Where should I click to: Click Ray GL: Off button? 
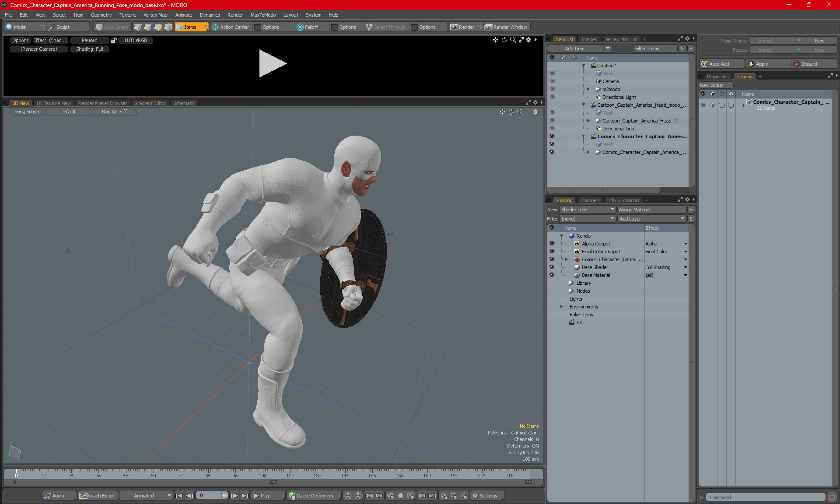point(114,112)
